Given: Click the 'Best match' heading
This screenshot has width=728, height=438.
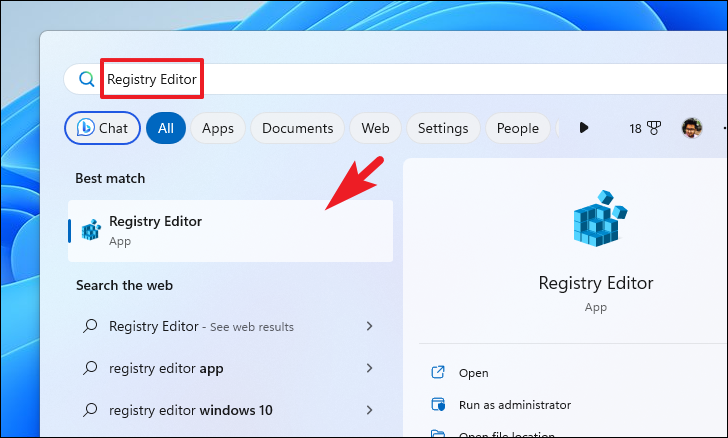Looking at the screenshot, I should coord(110,178).
